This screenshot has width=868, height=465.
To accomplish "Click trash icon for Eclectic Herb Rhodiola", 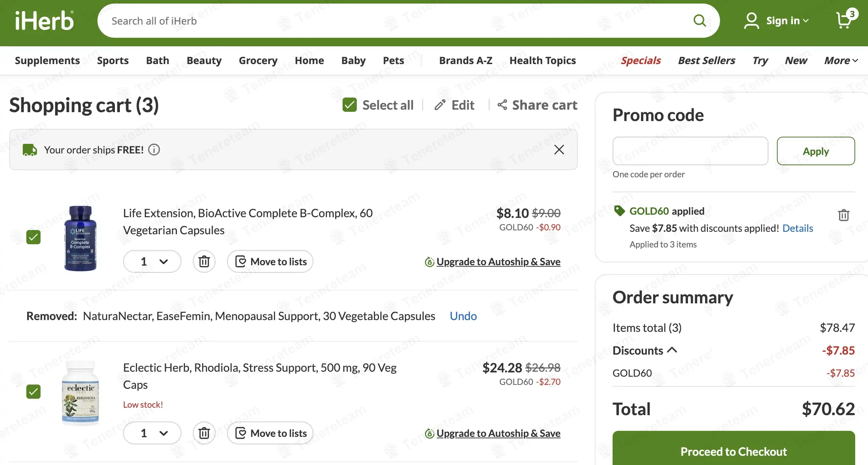I will click(x=204, y=433).
